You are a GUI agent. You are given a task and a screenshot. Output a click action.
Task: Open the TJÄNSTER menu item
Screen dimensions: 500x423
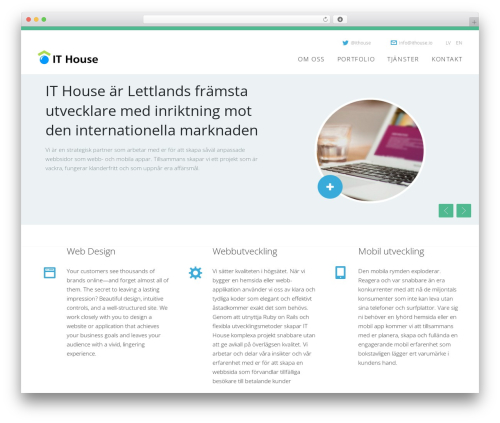pos(403,59)
